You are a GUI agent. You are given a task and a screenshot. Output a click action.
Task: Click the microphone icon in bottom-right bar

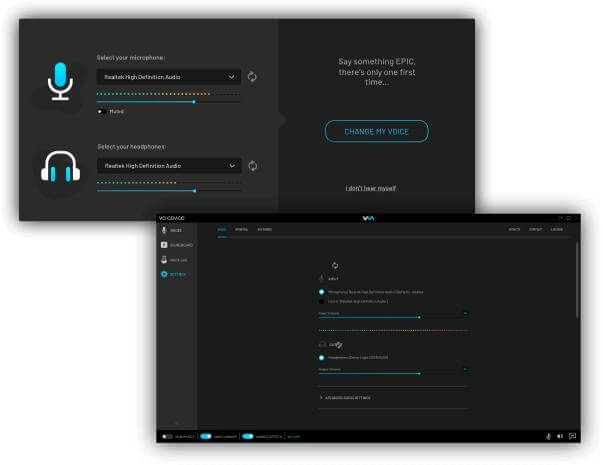548,436
